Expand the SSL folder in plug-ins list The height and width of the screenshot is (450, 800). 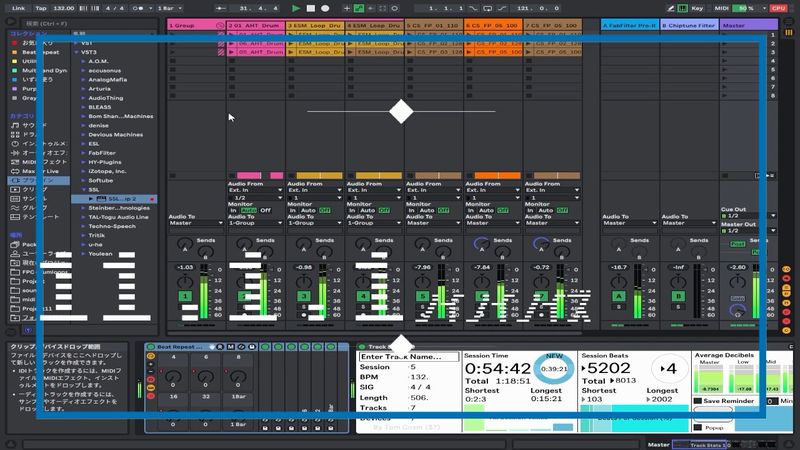(x=82, y=190)
